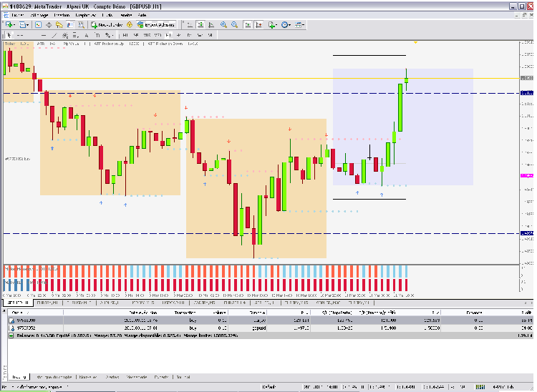Viewport: 537px width, 392px height.
Task: Zoom out of the chart
Action: [x=234, y=24]
